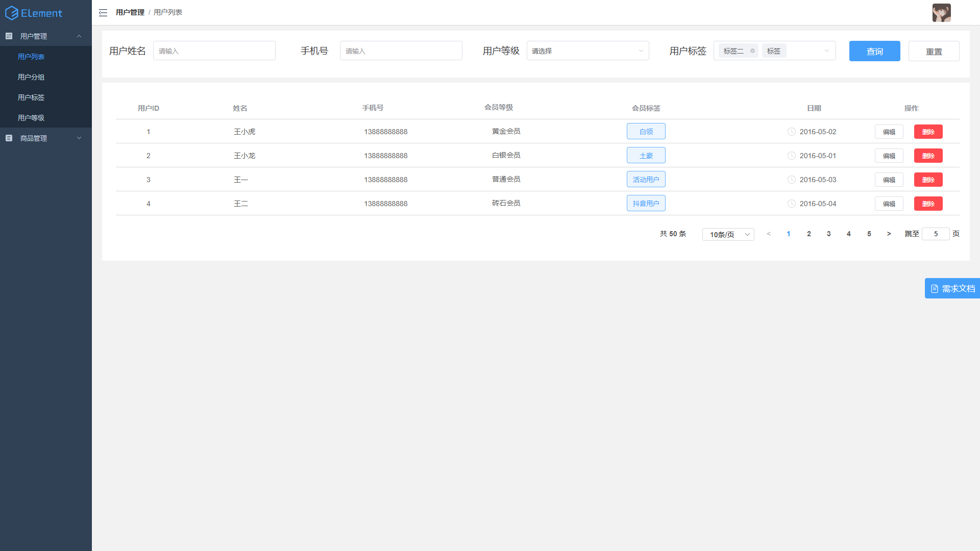This screenshot has height=551, width=980.
Task: Click the clock icon beside 2016-05-04
Action: tap(792, 204)
